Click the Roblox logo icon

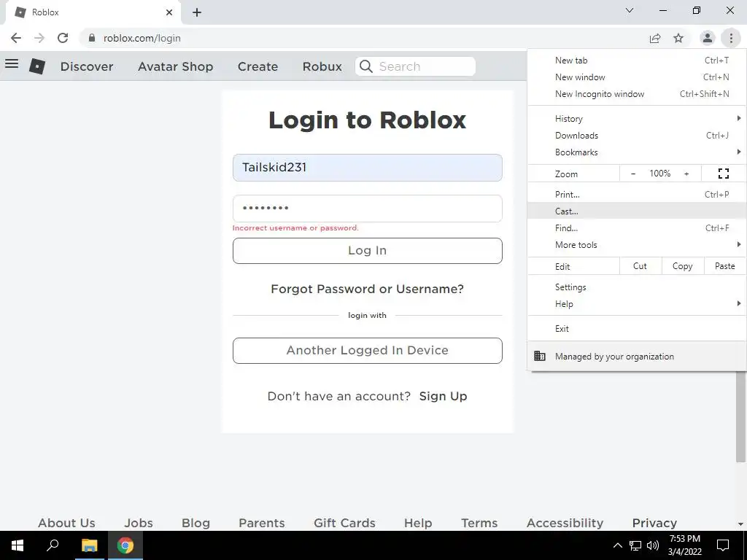[37, 66]
